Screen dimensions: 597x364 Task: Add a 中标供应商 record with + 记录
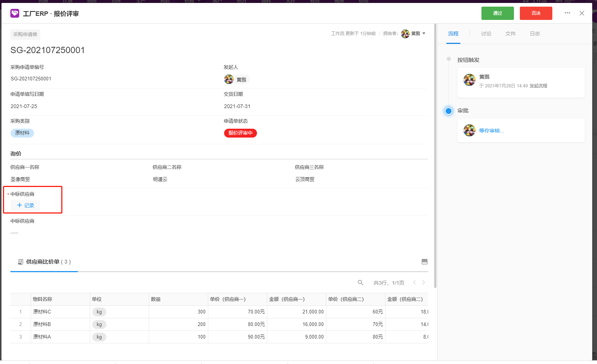point(25,205)
